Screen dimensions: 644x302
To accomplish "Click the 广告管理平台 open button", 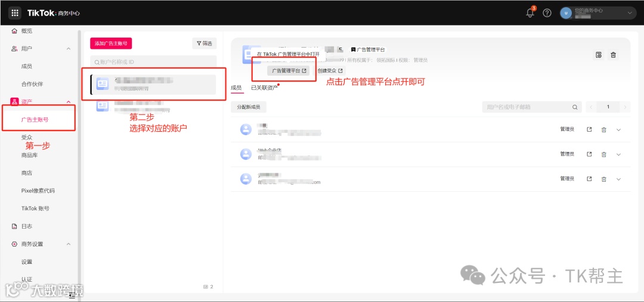I will point(288,70).
